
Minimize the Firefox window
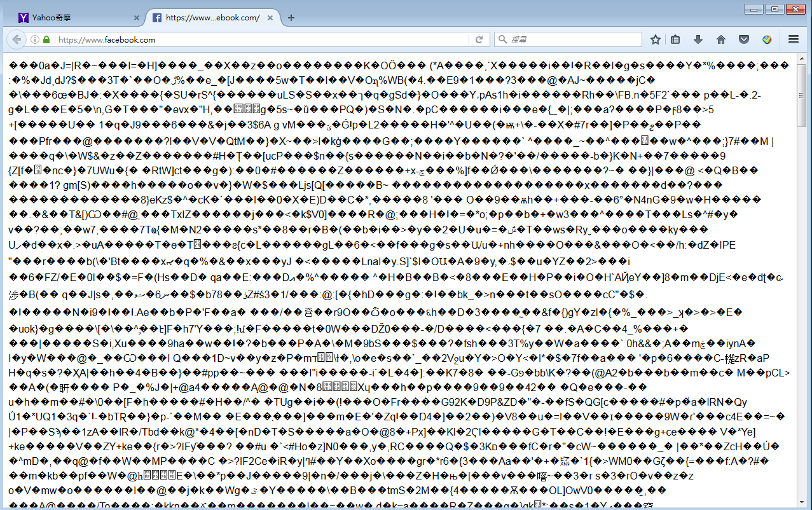pyautogui.click(x=755, y=9)
